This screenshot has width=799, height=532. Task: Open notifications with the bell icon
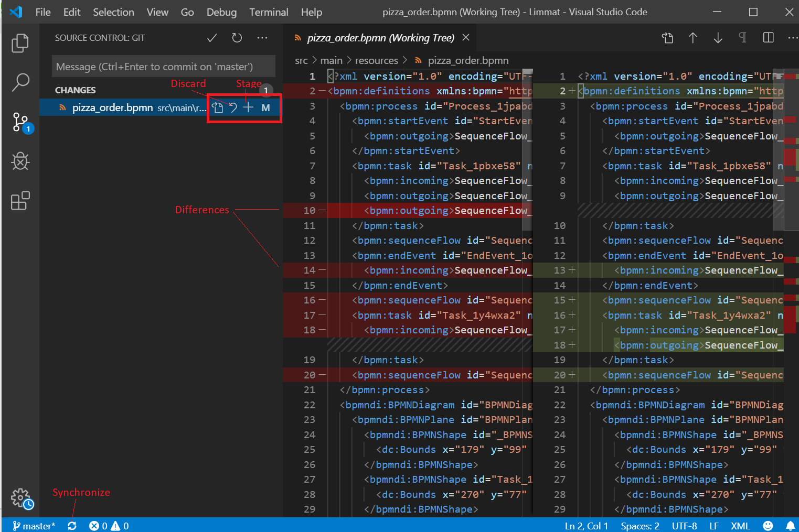(790, 525)
